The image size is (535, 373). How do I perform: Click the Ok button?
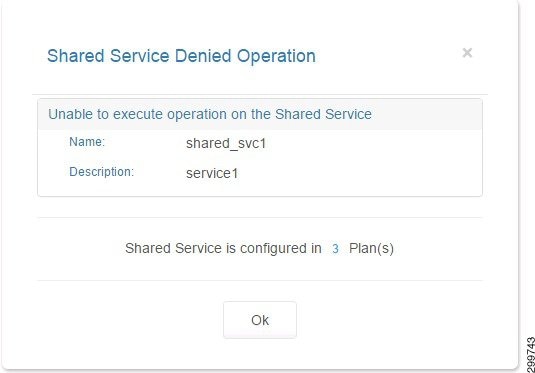[260, 320]
